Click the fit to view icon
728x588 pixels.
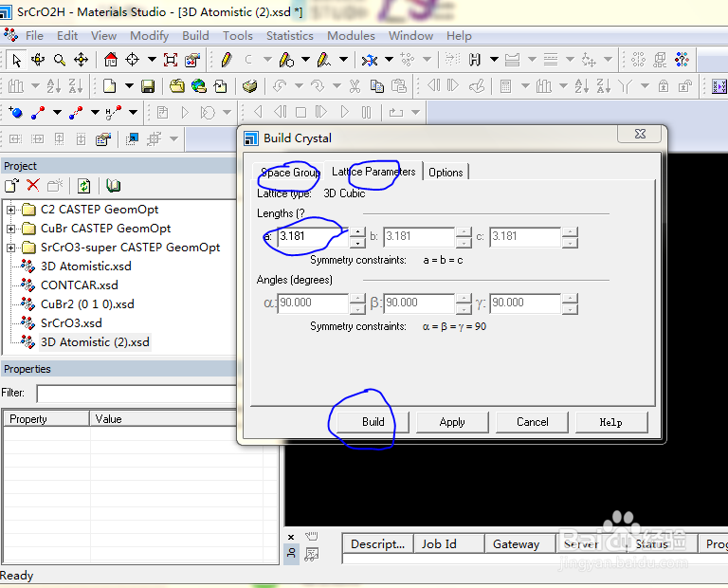[x=171, y=60]
